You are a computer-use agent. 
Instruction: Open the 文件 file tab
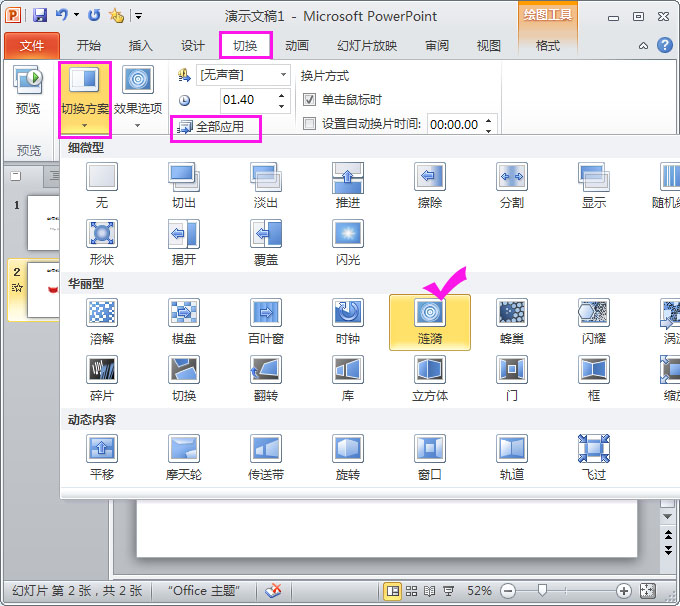32,45
